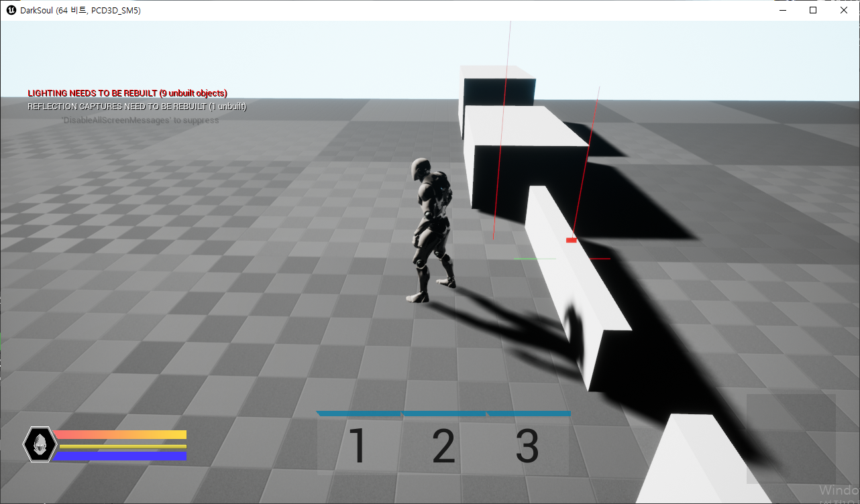Click the "REFLECTION CAPTURES NEED TO BE REBUILT" message

(x=137, y=107)
